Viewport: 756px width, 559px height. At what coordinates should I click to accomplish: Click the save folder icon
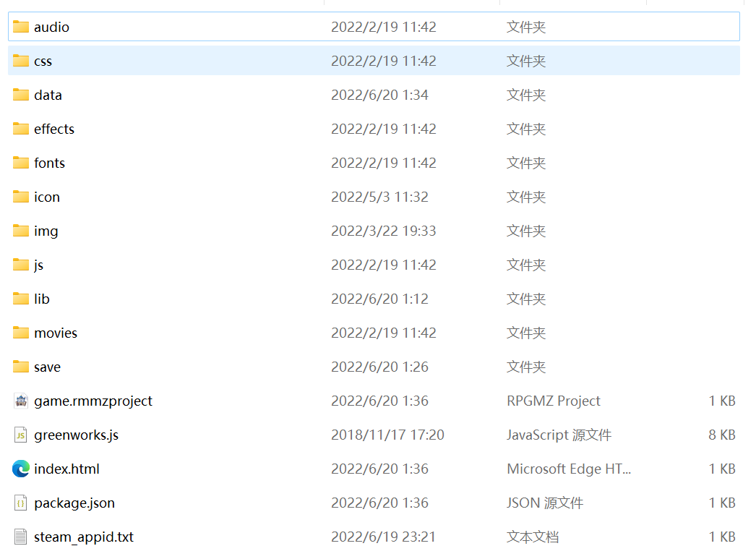point(21,367)
